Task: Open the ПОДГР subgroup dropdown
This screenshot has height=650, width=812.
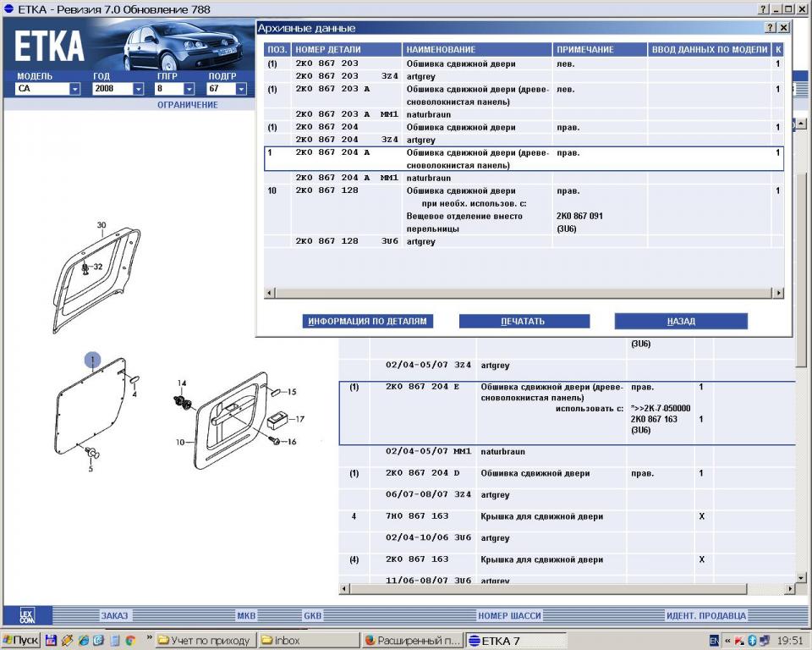Action: pyautogui.click(x=241, y=89)
